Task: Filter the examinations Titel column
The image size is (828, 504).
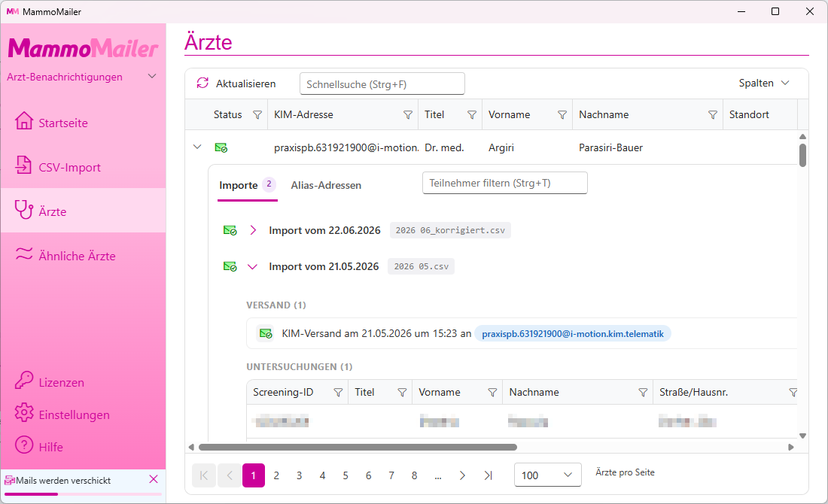Action: tap(403, 392)
